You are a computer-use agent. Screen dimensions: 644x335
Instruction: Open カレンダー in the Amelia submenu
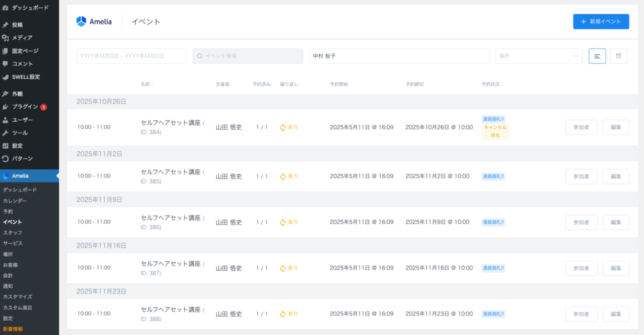pos(15,201)
